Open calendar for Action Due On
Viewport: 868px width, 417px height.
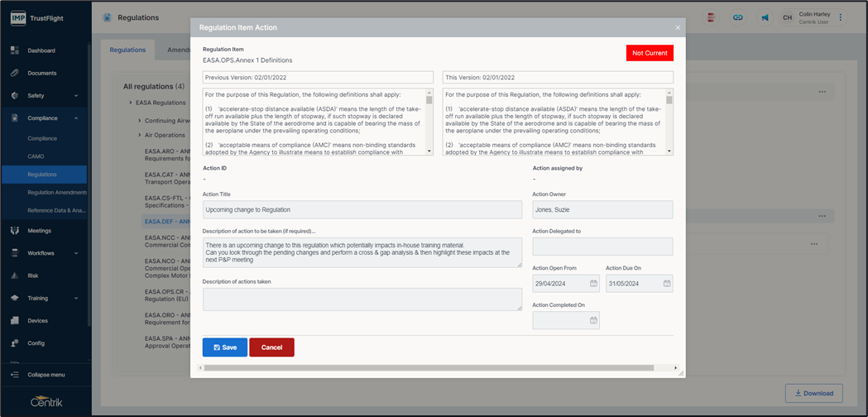pos(667,284)
